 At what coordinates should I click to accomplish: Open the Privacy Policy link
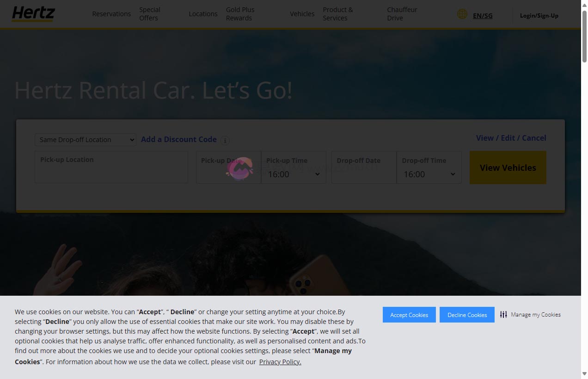tap(280, 362)
